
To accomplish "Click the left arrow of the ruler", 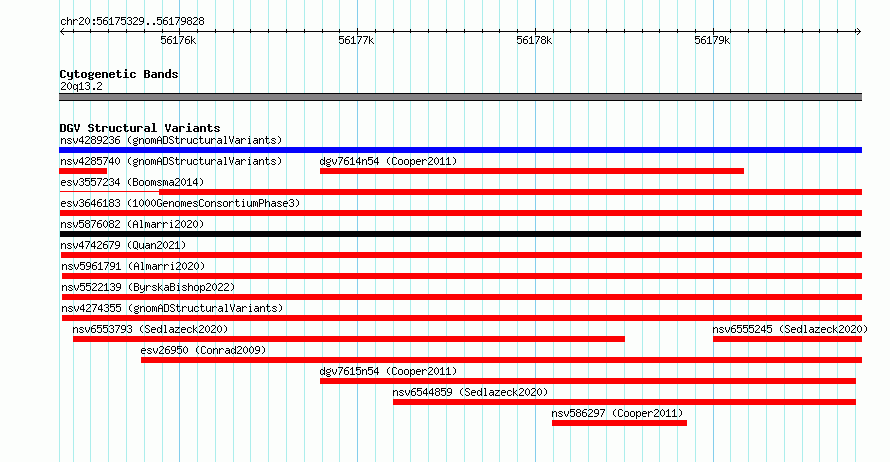I will (62, 32).
